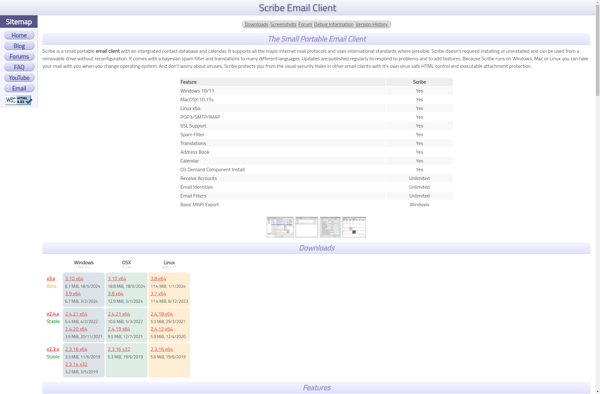Screen dimensions: 600x394
Task: Download Windows version 2.4.20 x64
Action: point(76,329)
